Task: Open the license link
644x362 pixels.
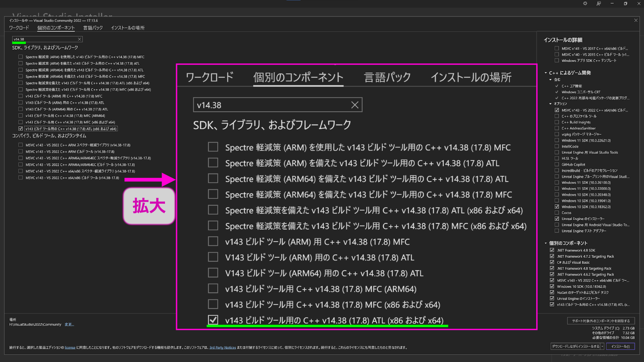Action: [x=70, y=348]
